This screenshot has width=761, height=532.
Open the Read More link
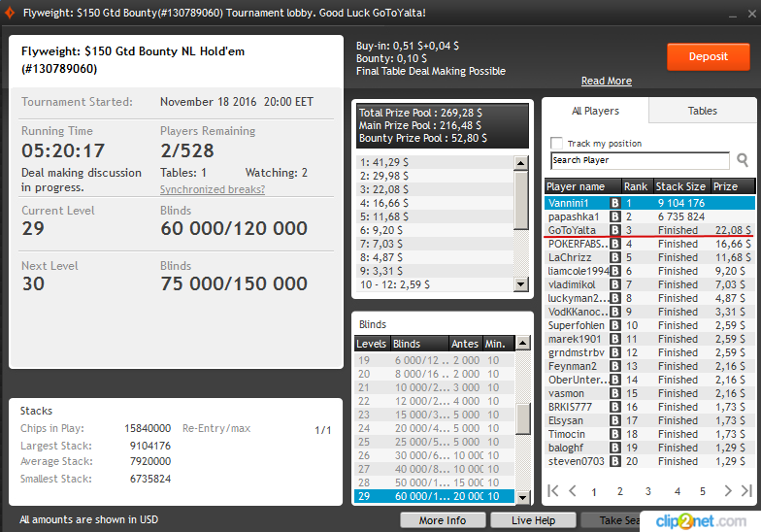tap(606, 81)
